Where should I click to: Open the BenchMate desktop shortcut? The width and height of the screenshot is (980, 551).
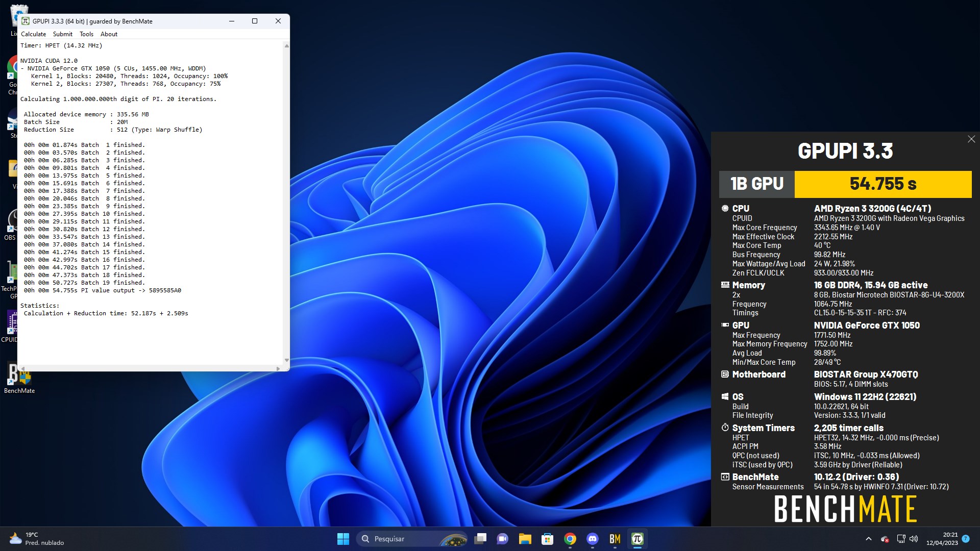(x=19, y=378)
